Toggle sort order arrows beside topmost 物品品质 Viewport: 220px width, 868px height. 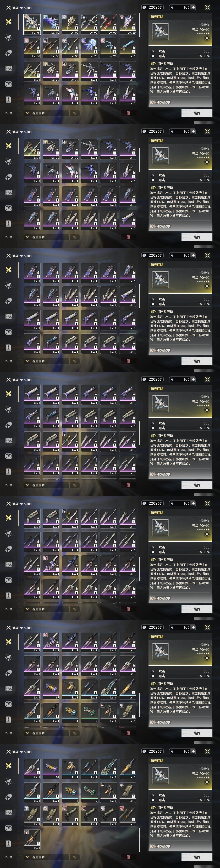point(74,113)
